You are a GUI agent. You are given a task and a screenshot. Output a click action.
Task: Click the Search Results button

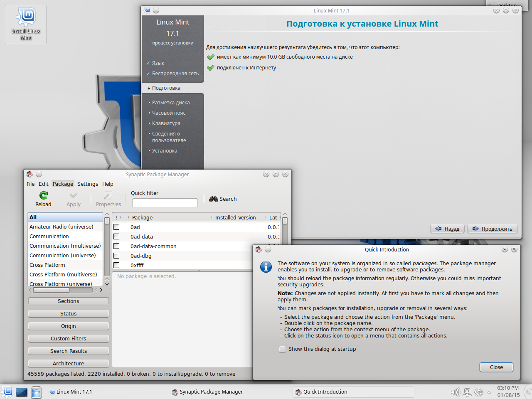(x=69, y=351)
